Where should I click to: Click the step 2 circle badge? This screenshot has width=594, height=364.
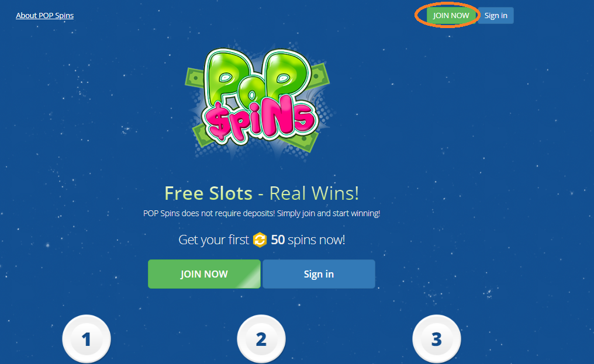(261, 339)
